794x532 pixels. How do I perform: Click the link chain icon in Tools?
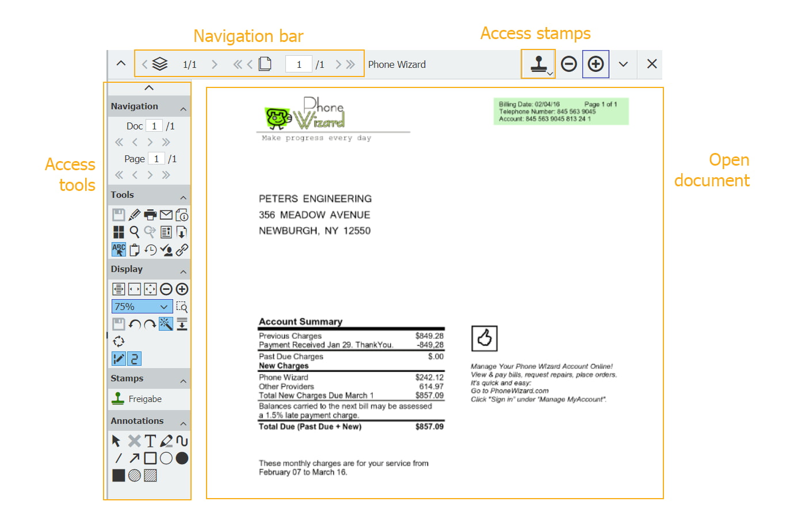pos(182,250)
